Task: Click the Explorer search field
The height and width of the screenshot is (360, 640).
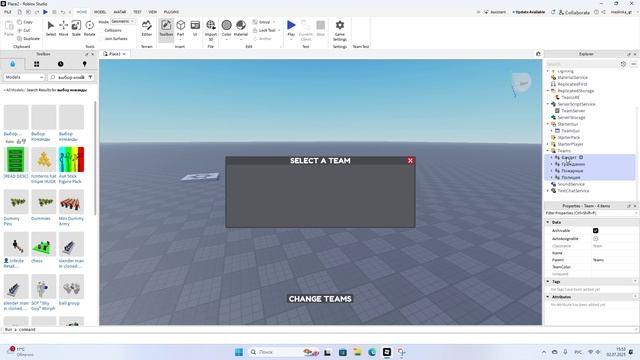Action: point(582,64)
